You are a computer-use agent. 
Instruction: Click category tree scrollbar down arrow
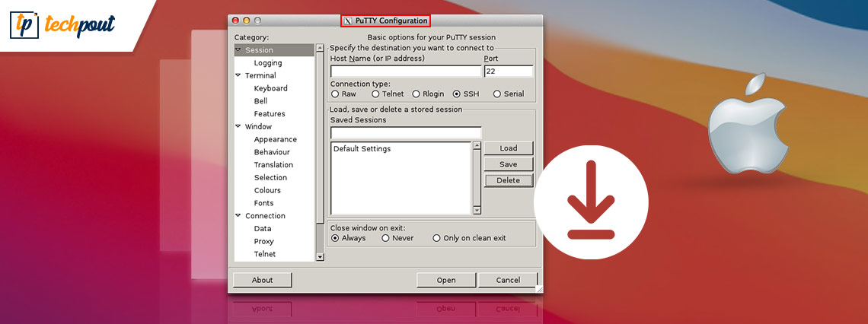click(x=320, y=256)
